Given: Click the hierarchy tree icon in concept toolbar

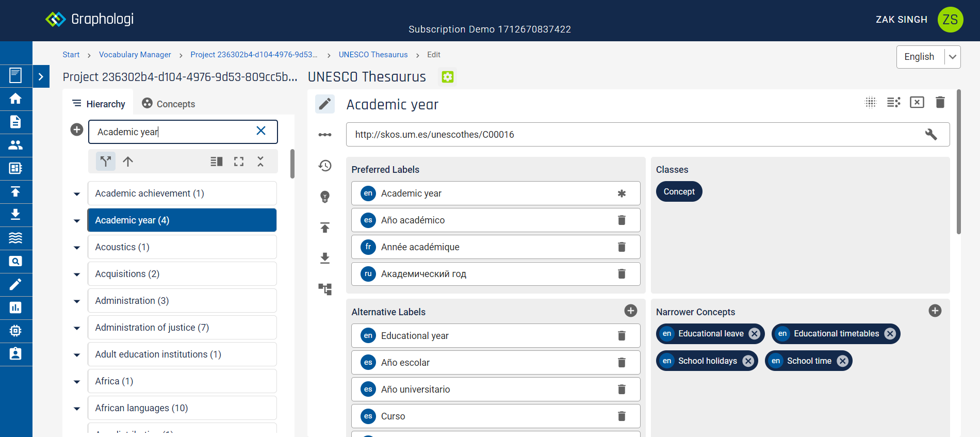Looking at the screenshot, I should pos(325,289).
